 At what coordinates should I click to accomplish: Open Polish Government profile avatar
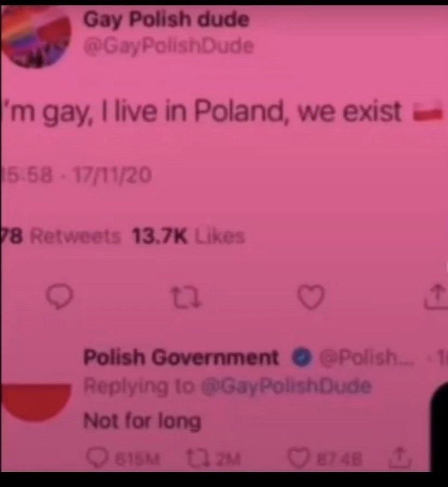point(36,403)
